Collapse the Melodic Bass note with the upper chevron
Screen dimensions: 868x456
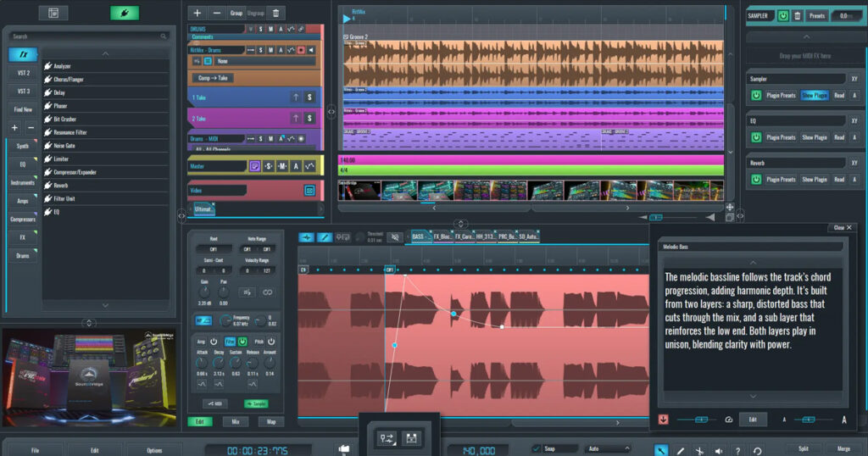pyautogui.click(x=753, y=262)
